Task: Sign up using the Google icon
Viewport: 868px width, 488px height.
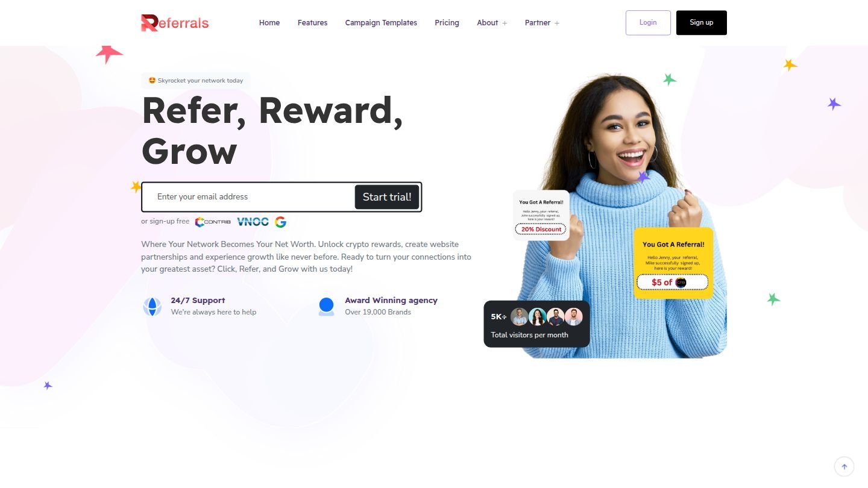Action: click(280, 222)
